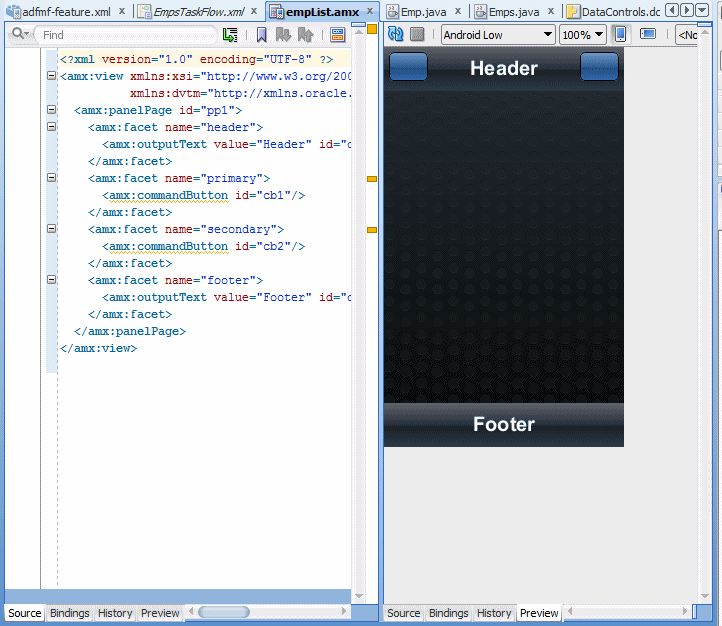
Task: Click the green arrow code navigation icon
Action: [230, 35]
